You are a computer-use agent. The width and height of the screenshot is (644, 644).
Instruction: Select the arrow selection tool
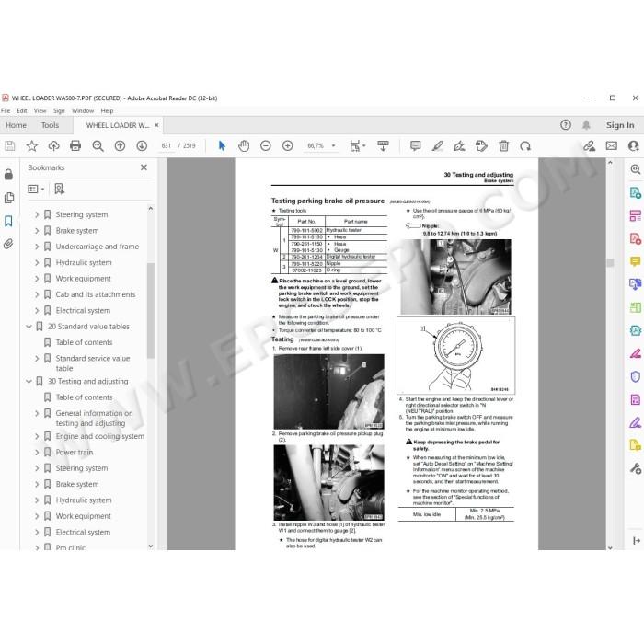[x=222, y=145]
